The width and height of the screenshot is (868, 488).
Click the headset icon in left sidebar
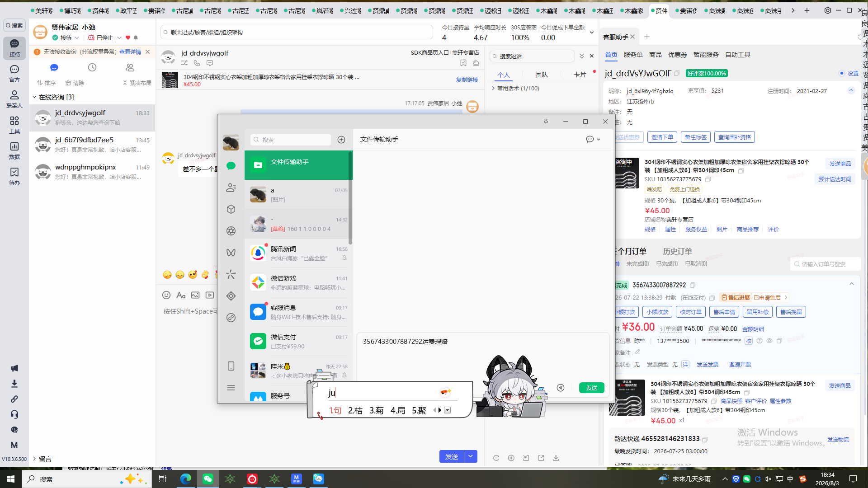click(14, 414)
